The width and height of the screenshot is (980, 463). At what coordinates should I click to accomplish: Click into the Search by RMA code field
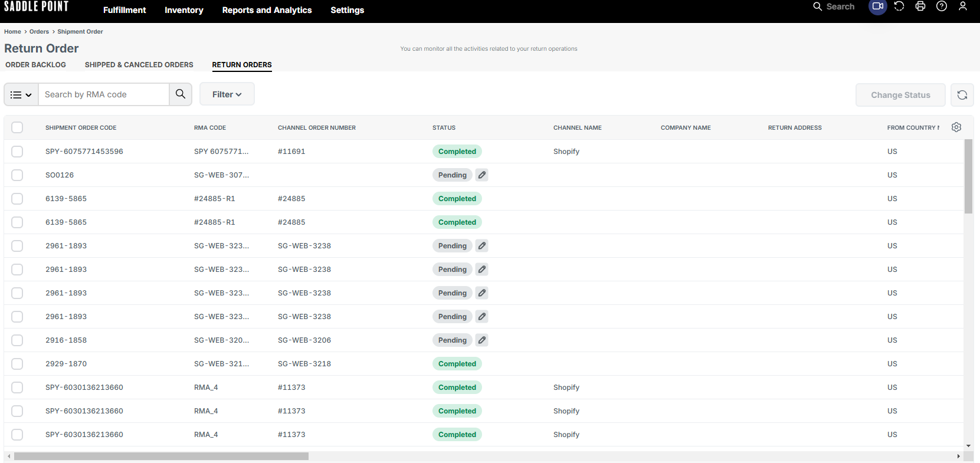click(104, 94)
